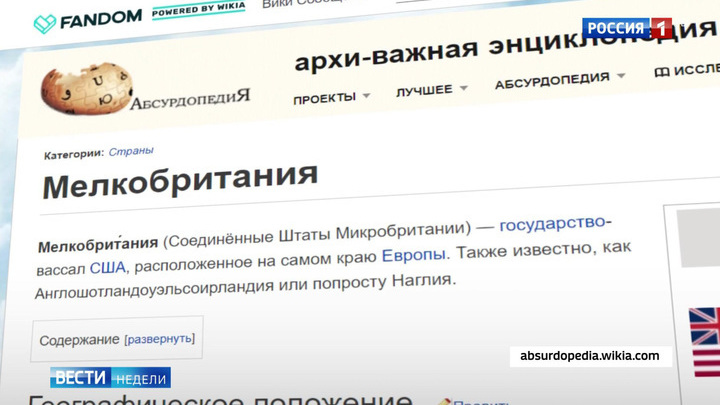Screen dimensions: 720x405
Task: Click the gray infobox image placeholder
Action: click(x=698, y=237)
